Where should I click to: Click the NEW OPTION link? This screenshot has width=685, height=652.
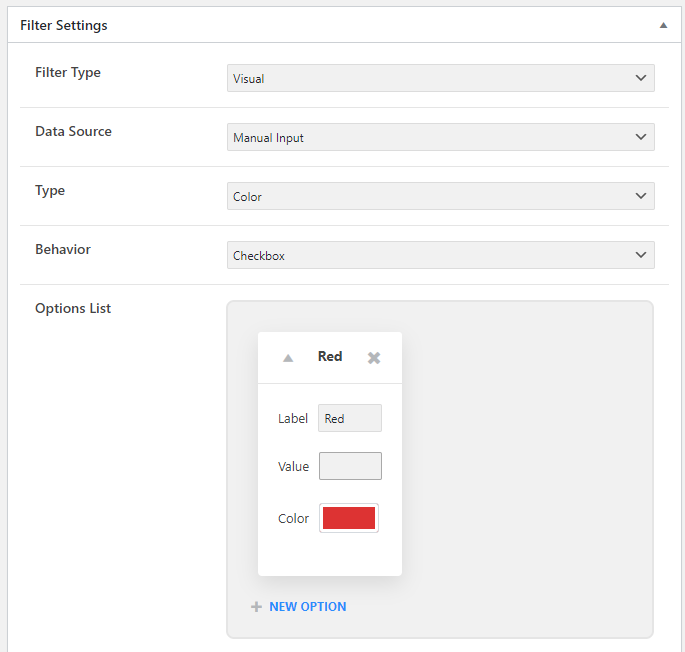[x=308, y=607]
